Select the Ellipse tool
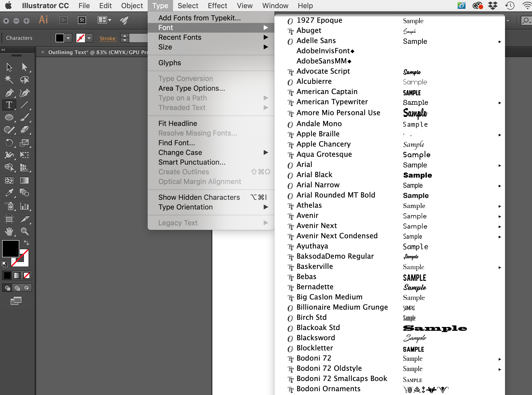This screenshot has width=532, height=395. pyautogui.click(x=9, y=117)
